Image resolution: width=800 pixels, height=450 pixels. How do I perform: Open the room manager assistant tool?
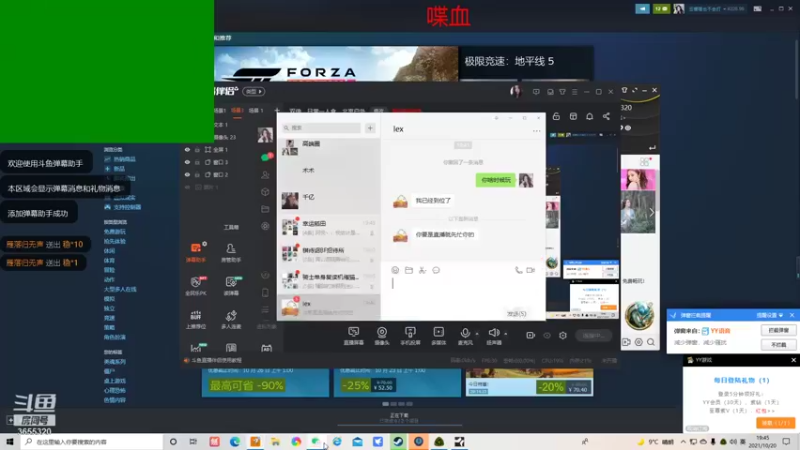tap(231, 252)
